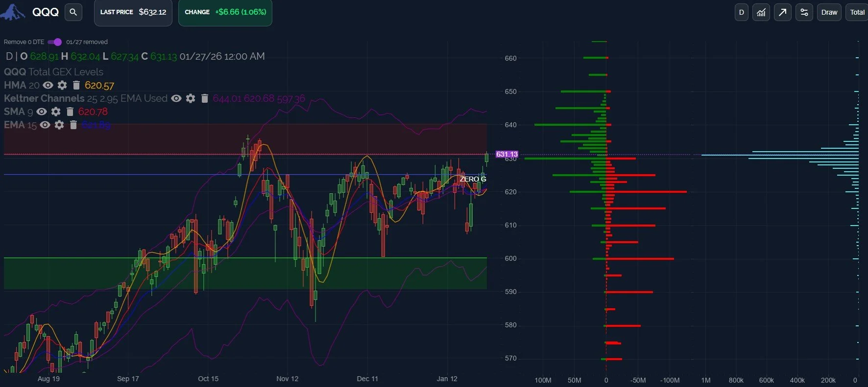Click the 100M positive gamma axis label
This screenshot has width=868, height=387.
(543, 380)
